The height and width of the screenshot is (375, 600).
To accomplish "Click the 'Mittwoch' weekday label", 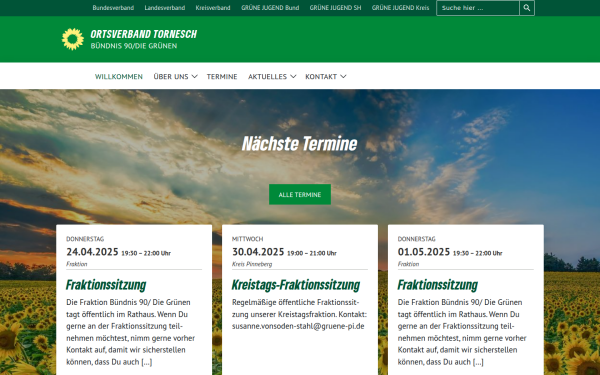I will pos(247,239).
